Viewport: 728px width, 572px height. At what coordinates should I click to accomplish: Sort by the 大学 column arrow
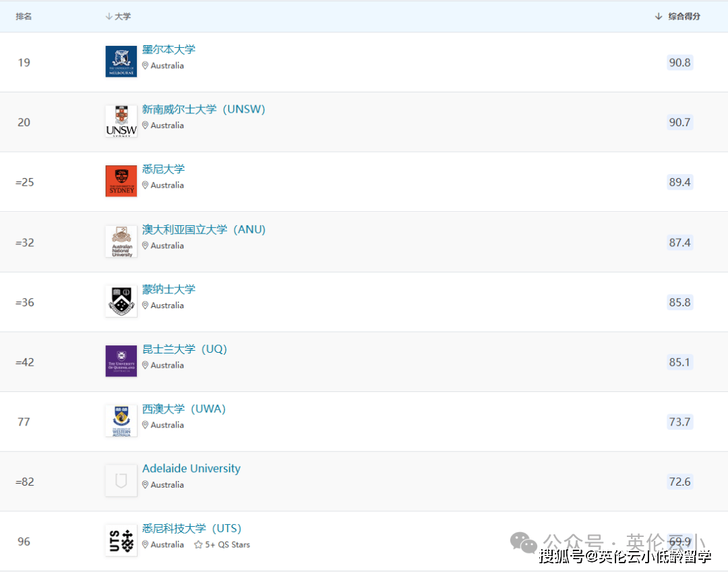[x=109, y=17]
